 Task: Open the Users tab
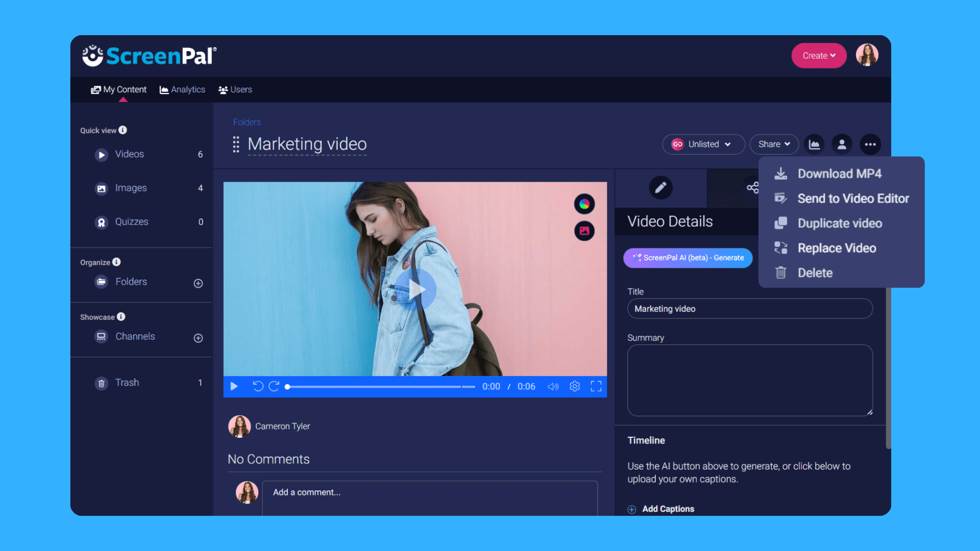(235, 89)
